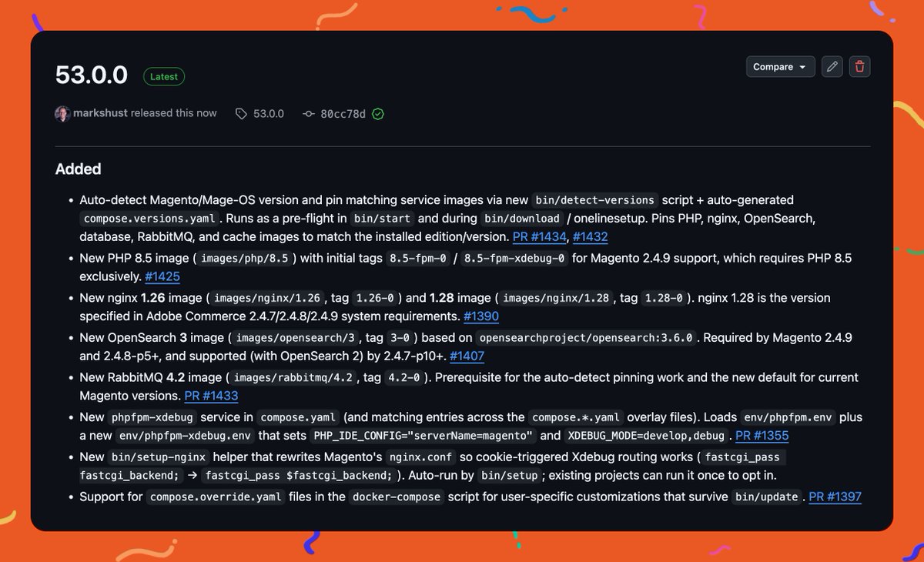Click the bin/start code text
924x562 pixels.
[x=383, y=219]
